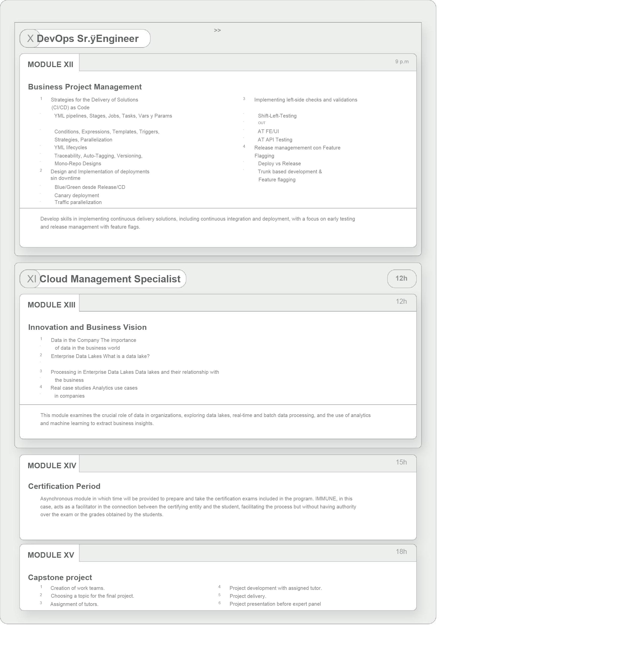Image resolution: width=634 pixels, height=672 pixels.
Task: Click the 18h label in Module XV header
Action: click(401, 552)
